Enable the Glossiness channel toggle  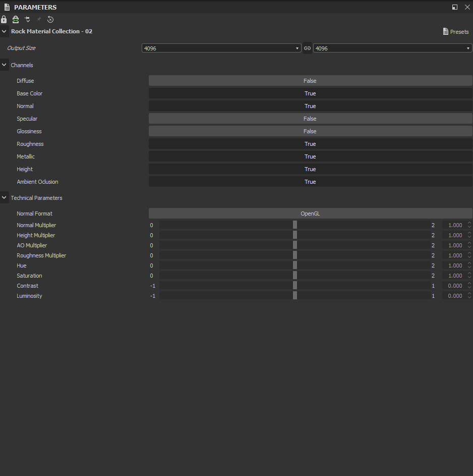pos(310,131)
